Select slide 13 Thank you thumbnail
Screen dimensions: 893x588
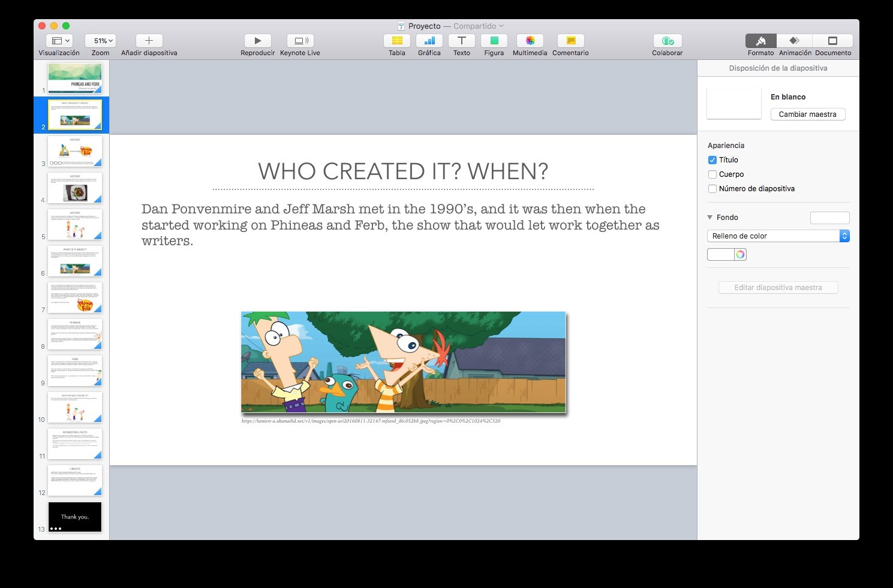coord(75,517)
